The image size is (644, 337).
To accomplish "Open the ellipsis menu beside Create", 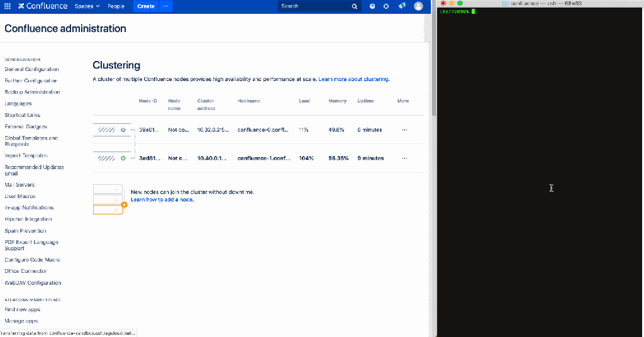I will (165, 6).
